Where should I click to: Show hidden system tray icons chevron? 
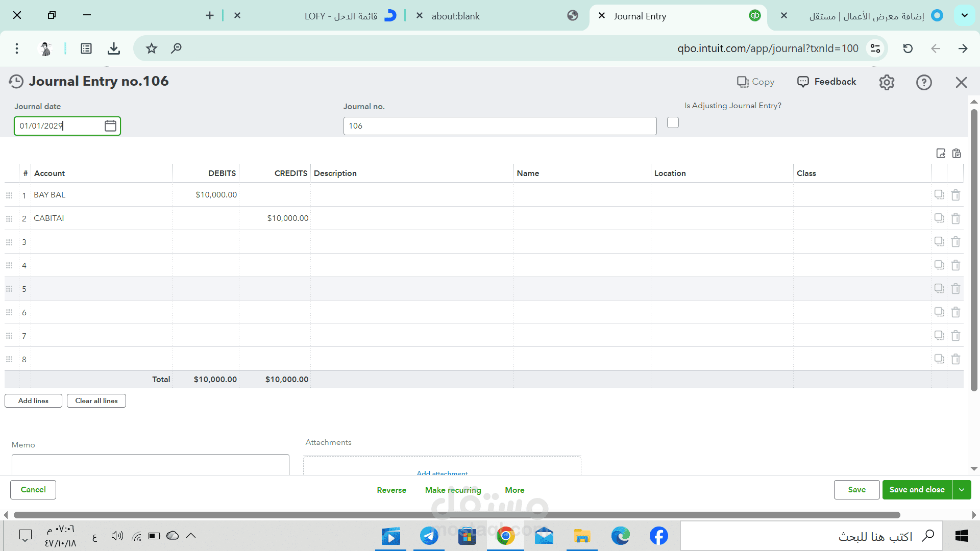(191, 536)
